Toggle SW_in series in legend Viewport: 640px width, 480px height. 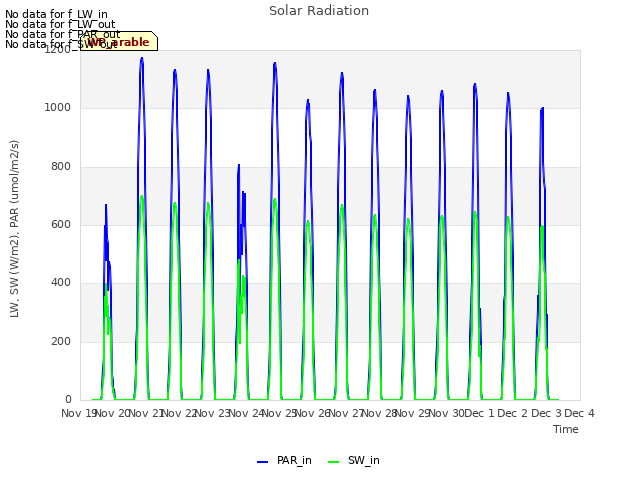coord(354,460)
